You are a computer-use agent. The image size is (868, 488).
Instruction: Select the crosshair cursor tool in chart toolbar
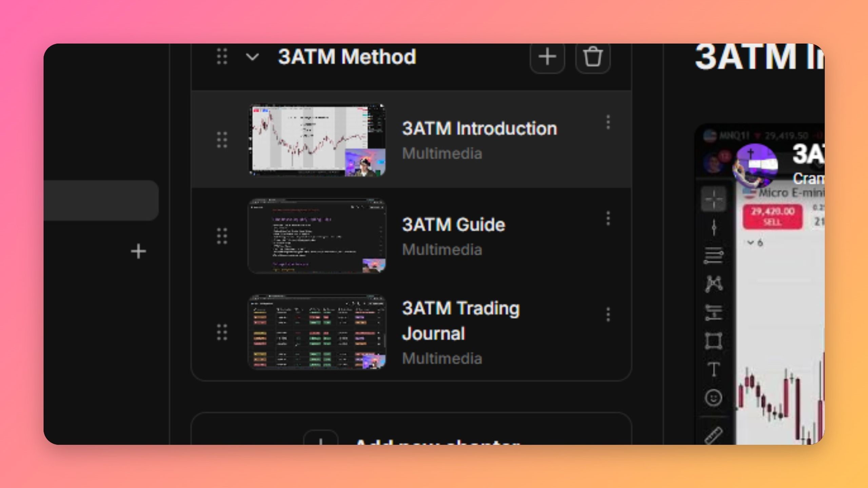tap(714, 199)
